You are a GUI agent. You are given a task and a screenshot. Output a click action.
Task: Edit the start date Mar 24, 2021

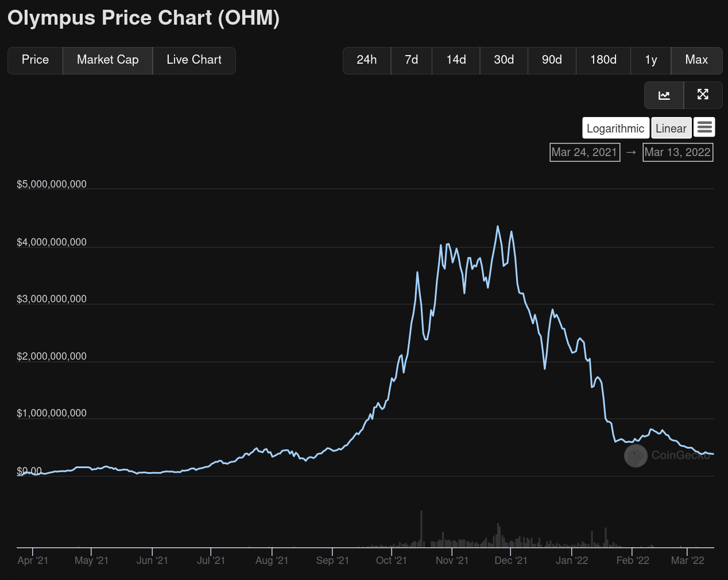pos(584,152)
